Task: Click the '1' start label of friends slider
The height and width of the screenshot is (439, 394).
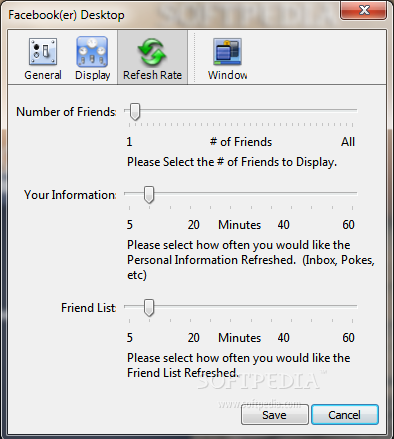Action: pos(129,142)
